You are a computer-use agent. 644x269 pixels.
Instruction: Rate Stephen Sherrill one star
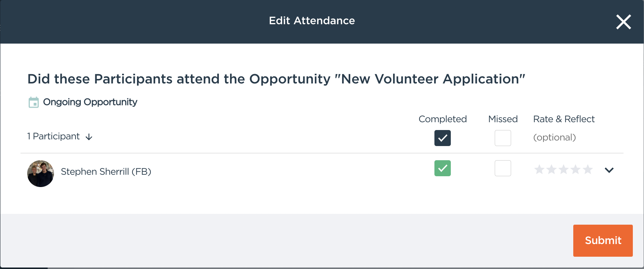(539, 170)
